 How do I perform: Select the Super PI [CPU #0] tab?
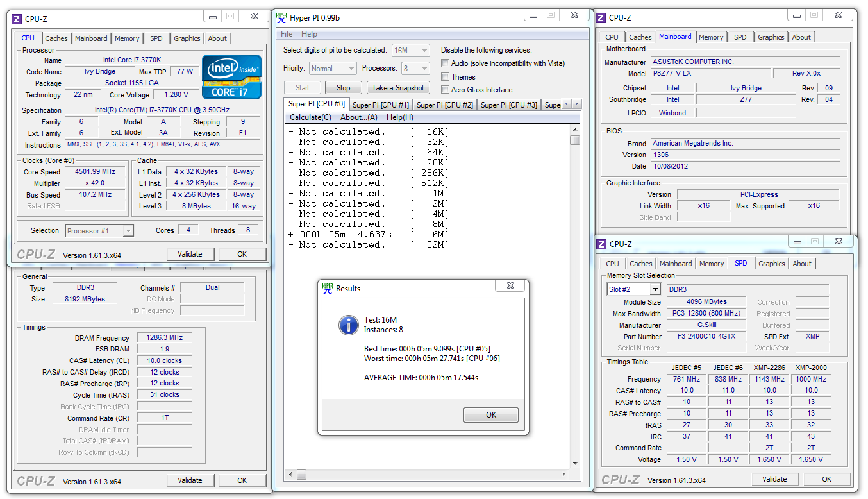[x=317, y=103]
